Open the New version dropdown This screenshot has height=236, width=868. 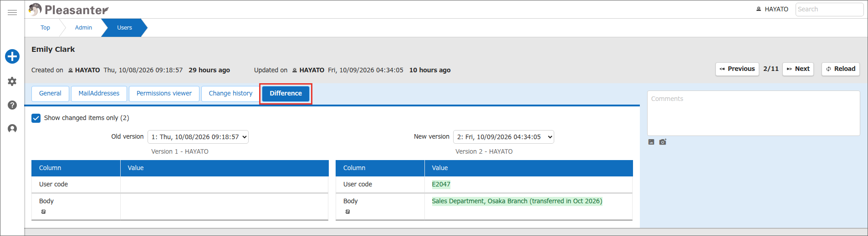[x=504, y=137]
